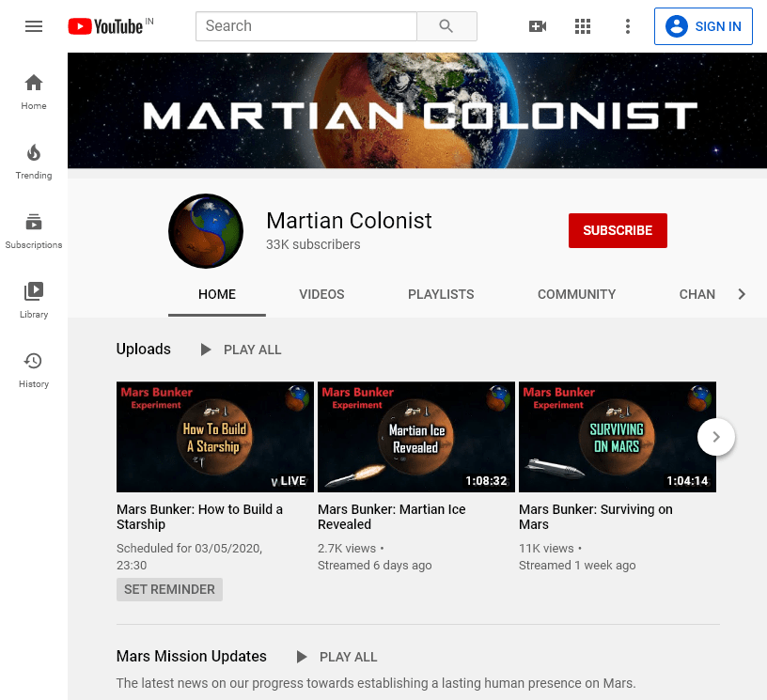Open the three-dot settings menu
767x700 pixels.
tap(628, 26)
